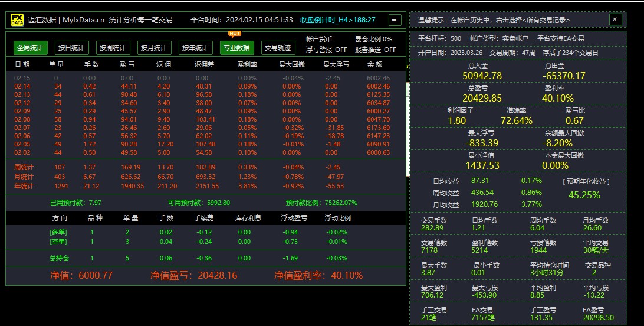Click the 盈亏 column header
The height and width of the screenshot is (326, 644).
click(x=127, y=64)
